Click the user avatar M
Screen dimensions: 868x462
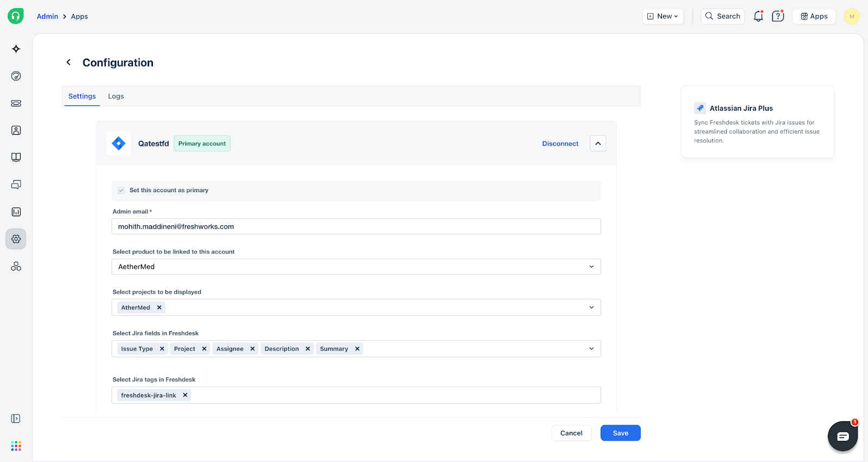(852, 16)
